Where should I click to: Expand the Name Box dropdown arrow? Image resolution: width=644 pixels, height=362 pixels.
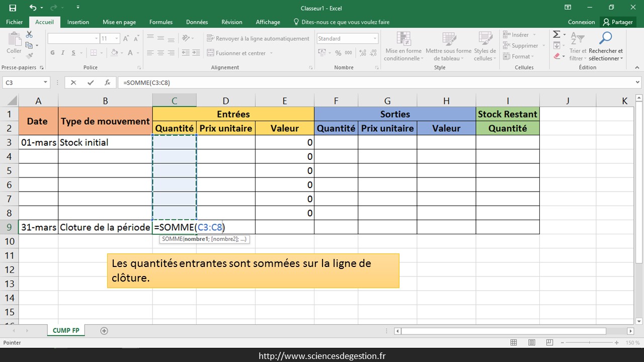(x=45, y=82)
